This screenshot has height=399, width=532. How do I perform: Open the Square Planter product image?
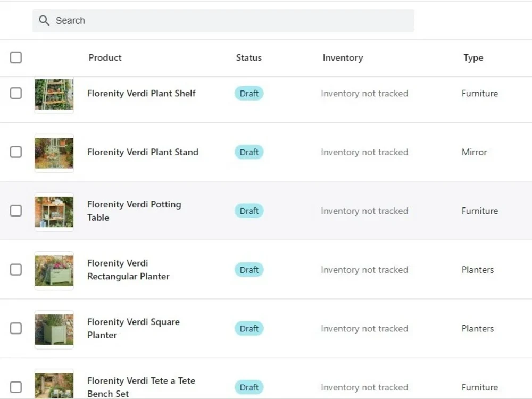pyautogui.click(x=54, y=329)
